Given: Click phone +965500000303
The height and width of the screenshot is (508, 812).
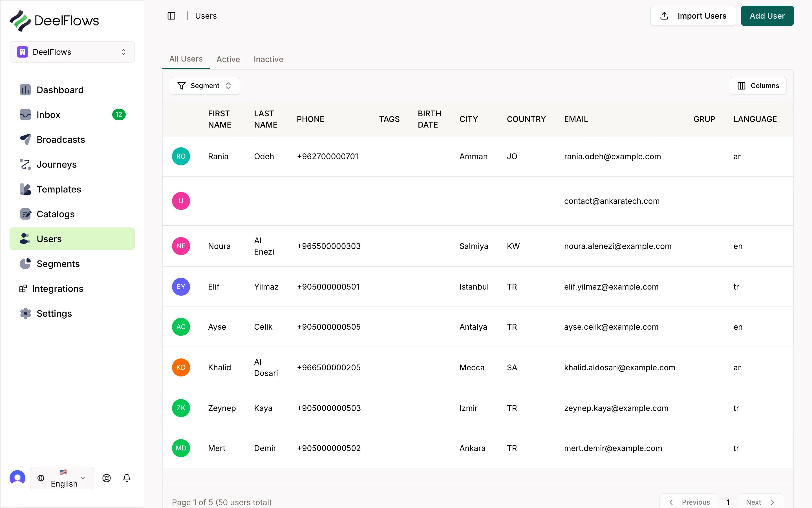Looking at the screenshot, I should [x=328, y=246].
